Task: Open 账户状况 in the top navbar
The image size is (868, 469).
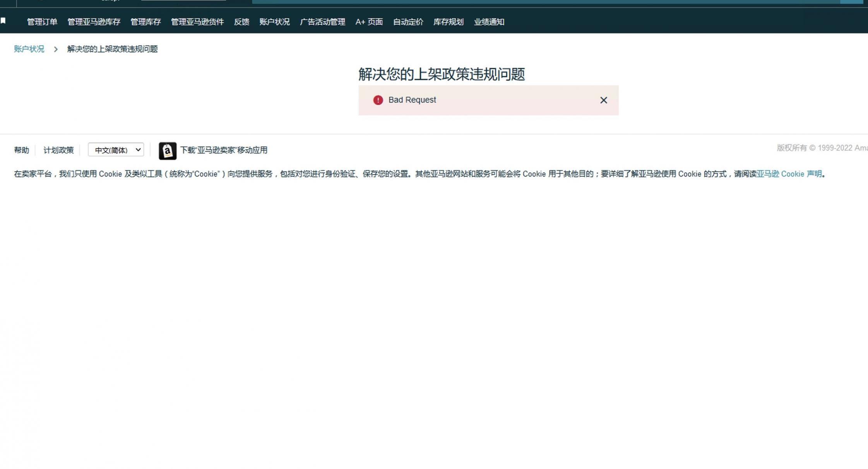Action: (x=274, y=22)
